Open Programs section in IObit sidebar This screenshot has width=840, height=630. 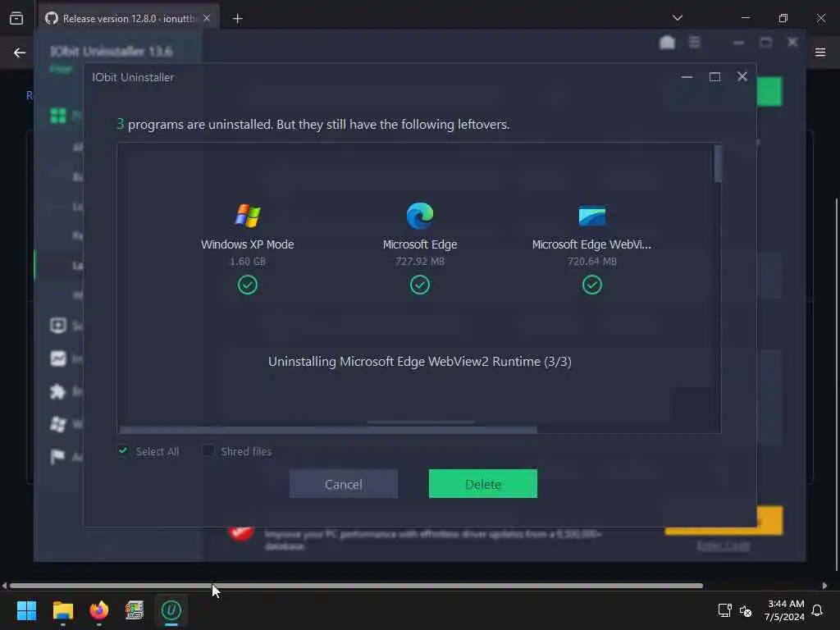click(x=58, y=115)
